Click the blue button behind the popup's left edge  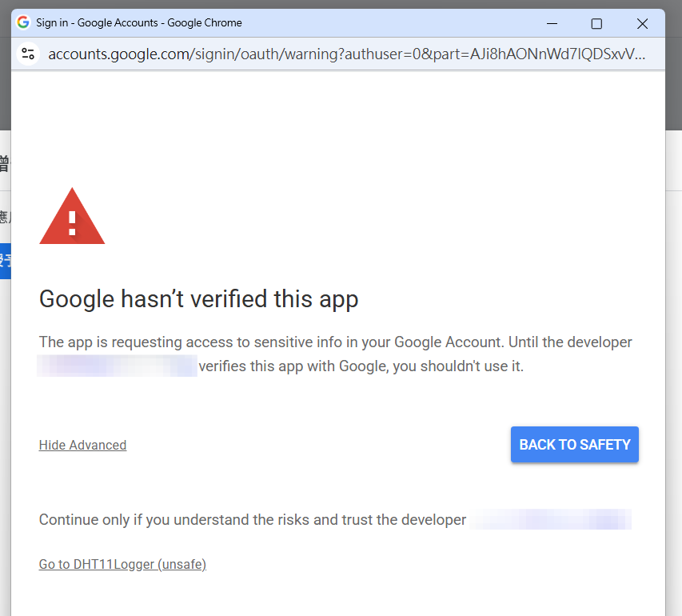5,260
